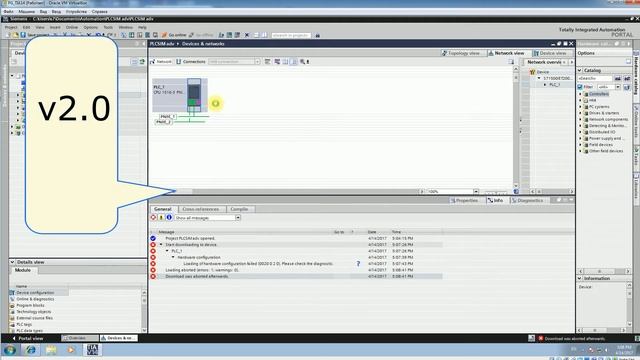
Task: Click the Connections mode button
Action: point(191,62)
